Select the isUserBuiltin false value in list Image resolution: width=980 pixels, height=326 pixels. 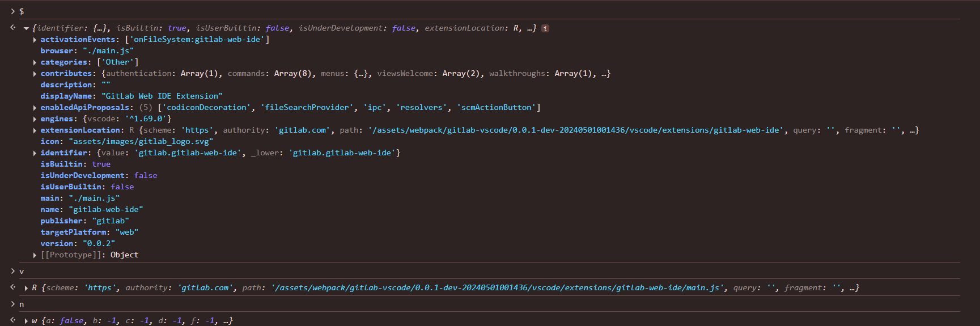[x=122, y=187]
